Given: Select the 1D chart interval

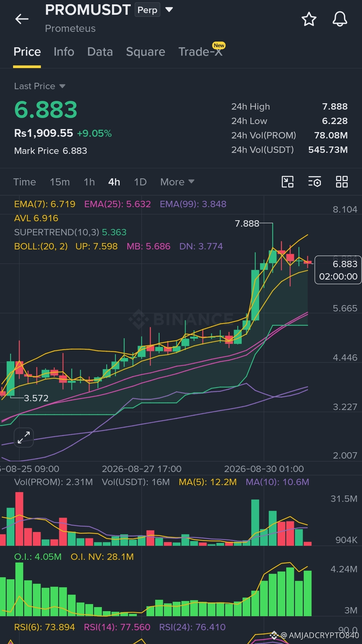Looking at the screenshot, I should pos(140,182).
